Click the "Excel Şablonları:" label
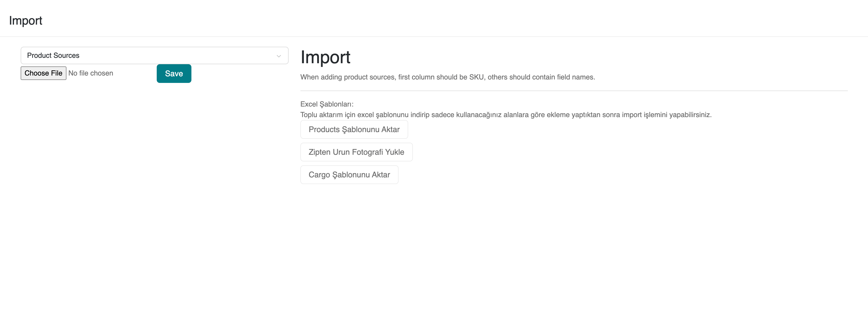This screenshot has height=309, width=868. point(327,104)
